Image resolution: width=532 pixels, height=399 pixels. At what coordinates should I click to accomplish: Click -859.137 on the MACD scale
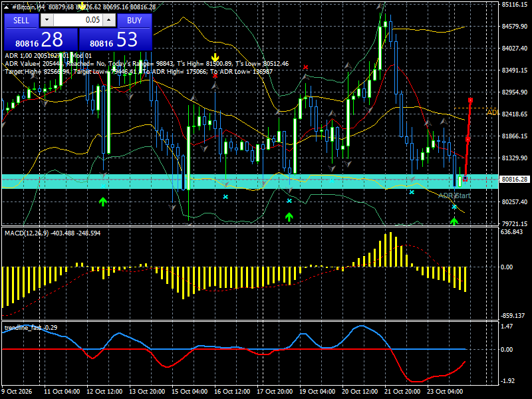pyautogui.click(x=513, y=316)
